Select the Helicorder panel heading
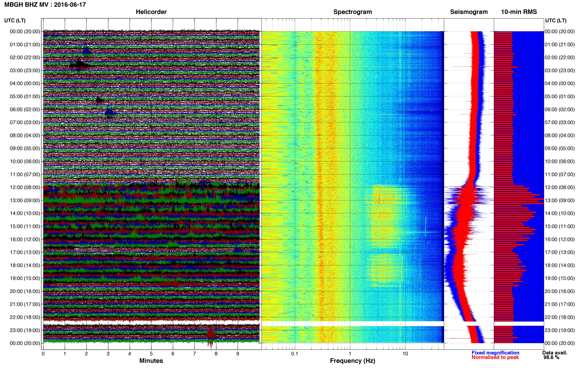 pos(151,12)
